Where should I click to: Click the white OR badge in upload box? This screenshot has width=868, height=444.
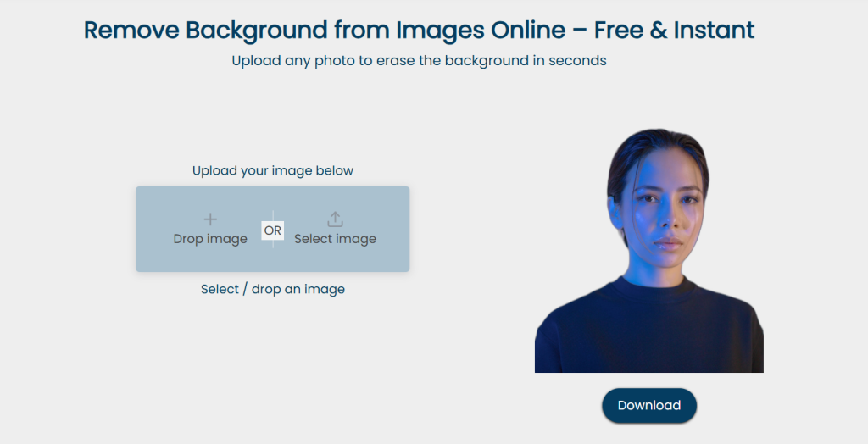[272, 230]
